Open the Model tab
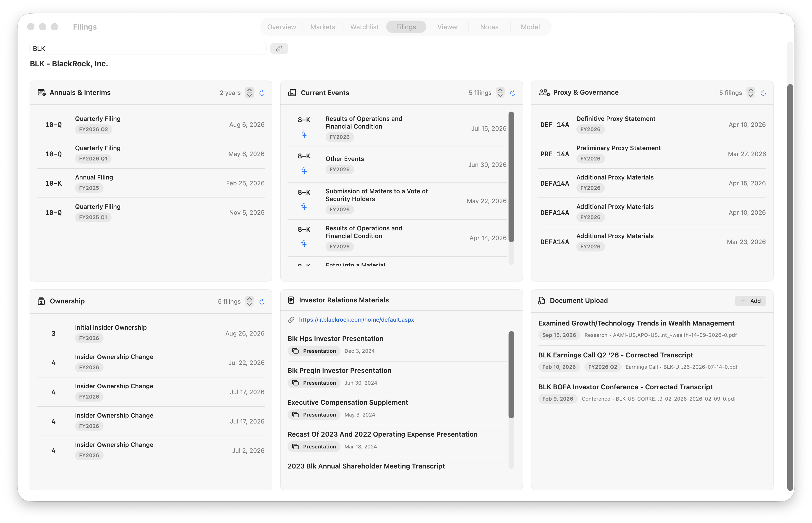This screenshot has height=523, width=812. point(530,27)
